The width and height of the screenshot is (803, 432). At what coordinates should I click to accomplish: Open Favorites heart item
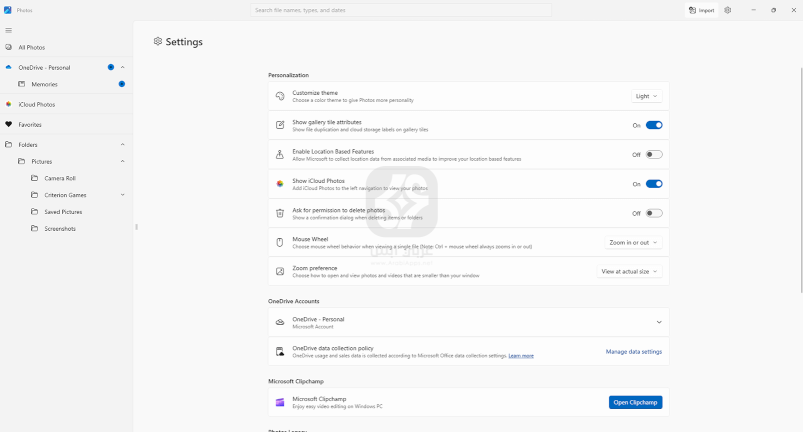(30, 125)
